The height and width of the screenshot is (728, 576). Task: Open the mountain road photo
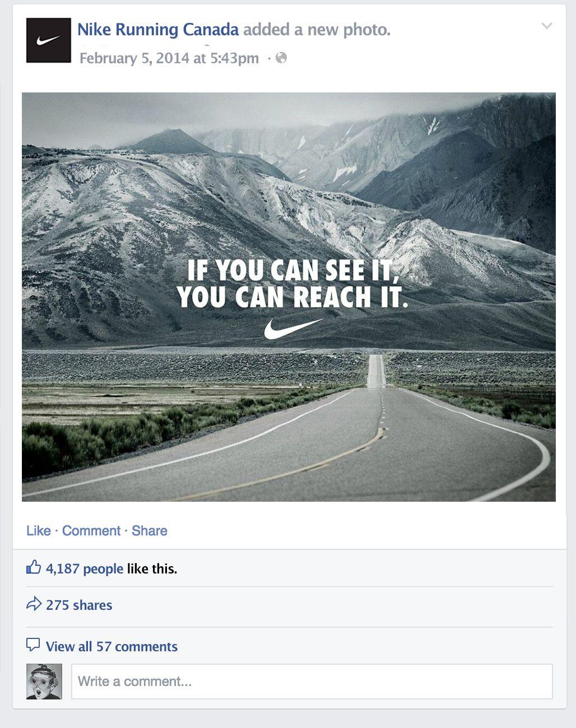pyautogui.click(x=289, y=297)
